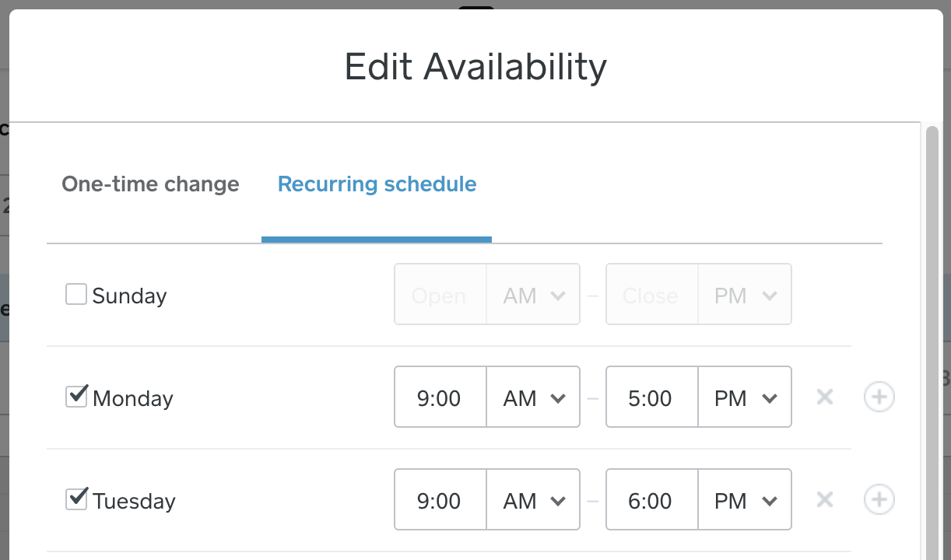Screen dimensions: 951x560
Task: Enable the Sunday checkbox
Action: tap(76, 294)
